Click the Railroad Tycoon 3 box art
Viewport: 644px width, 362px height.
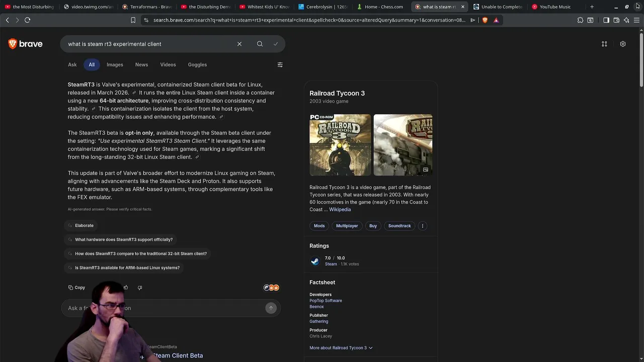(x=340, y=145)
